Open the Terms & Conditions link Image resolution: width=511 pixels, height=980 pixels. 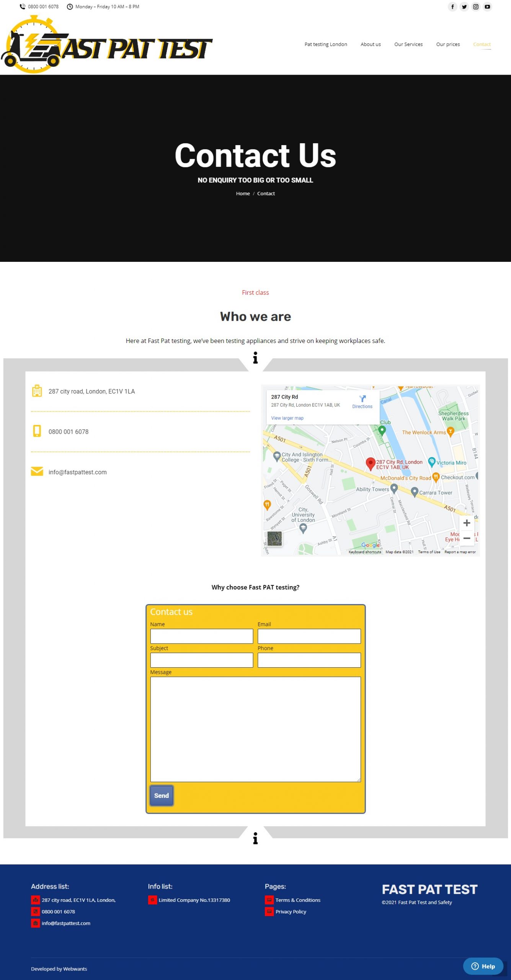pyautogui.click(x=298, y=900)
